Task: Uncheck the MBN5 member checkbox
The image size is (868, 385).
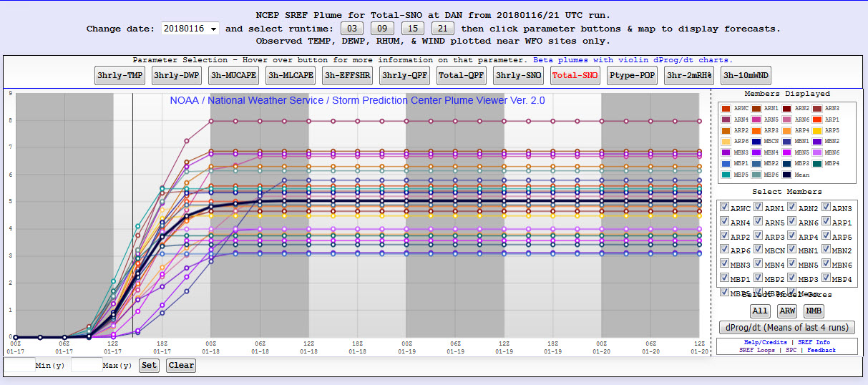Action: coord(793,265)
